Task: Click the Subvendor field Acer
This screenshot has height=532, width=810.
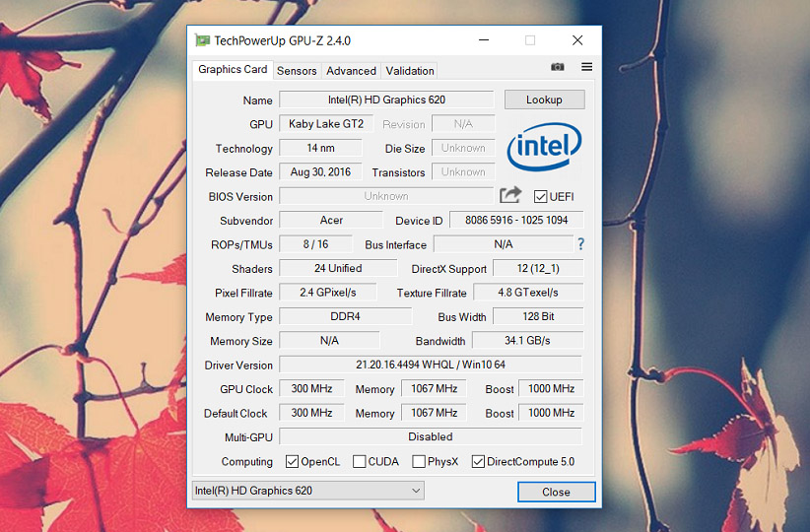Action: click(331, 220)
